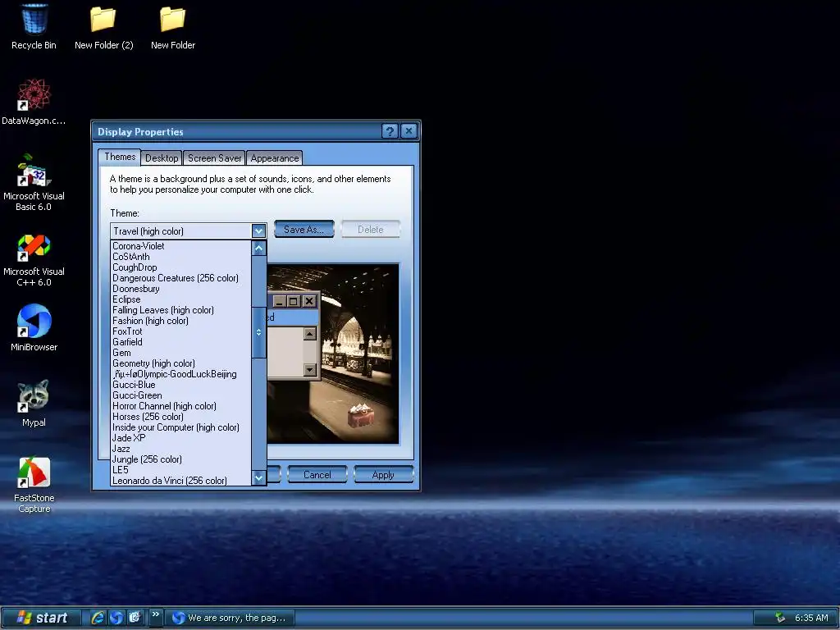Collapse the Theme combo box arrow
This screenshot has width=840, height=630.
click(258, 231)
